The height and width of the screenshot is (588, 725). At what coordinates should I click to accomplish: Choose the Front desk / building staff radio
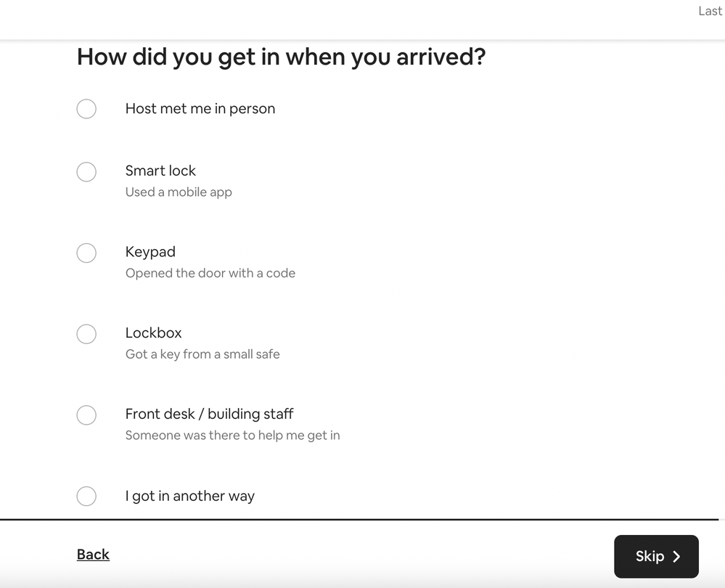86,415
